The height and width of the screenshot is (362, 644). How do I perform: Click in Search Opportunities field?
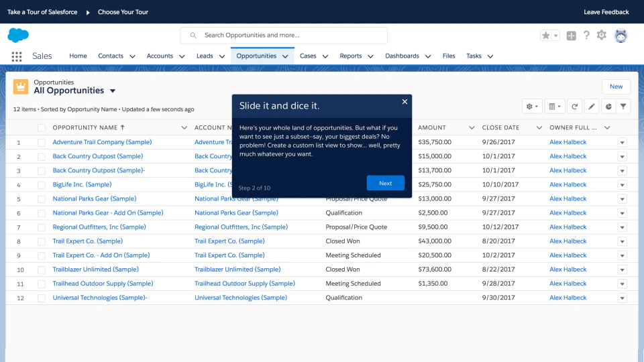pyautogui.click(x=284, y=36)
